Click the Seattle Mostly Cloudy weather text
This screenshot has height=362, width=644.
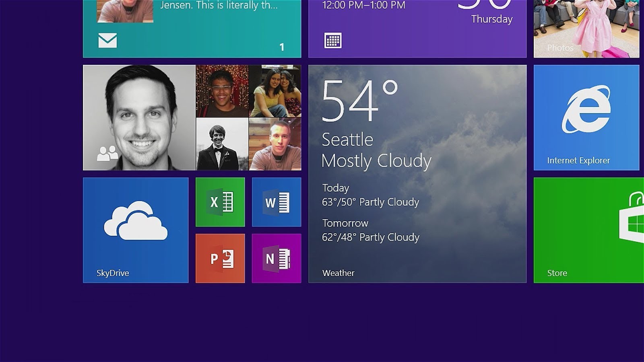coord(376,150)
